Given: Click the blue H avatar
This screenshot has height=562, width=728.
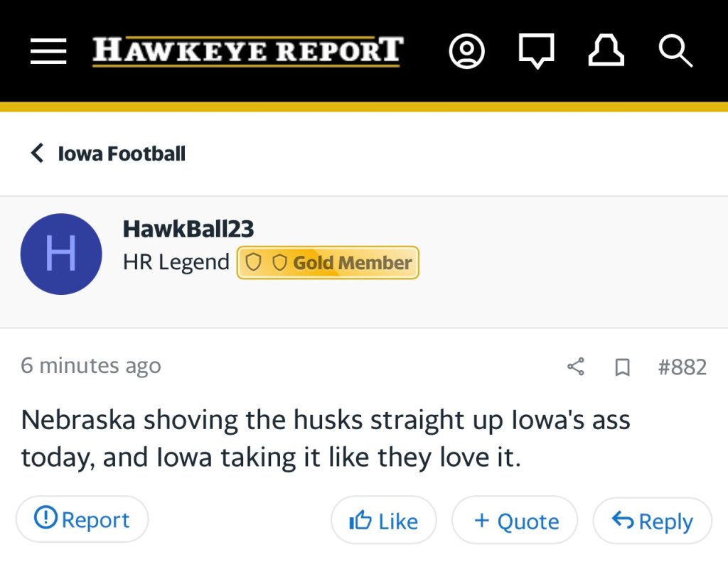Looking at the screenshot, I should tap(61, 254).
